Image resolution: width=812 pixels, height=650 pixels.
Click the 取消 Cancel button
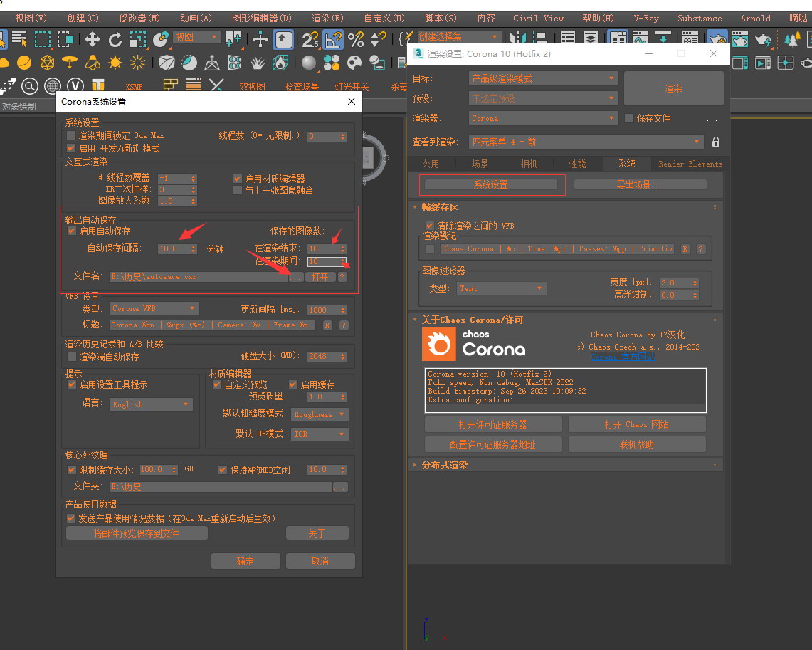coord(320,562)
